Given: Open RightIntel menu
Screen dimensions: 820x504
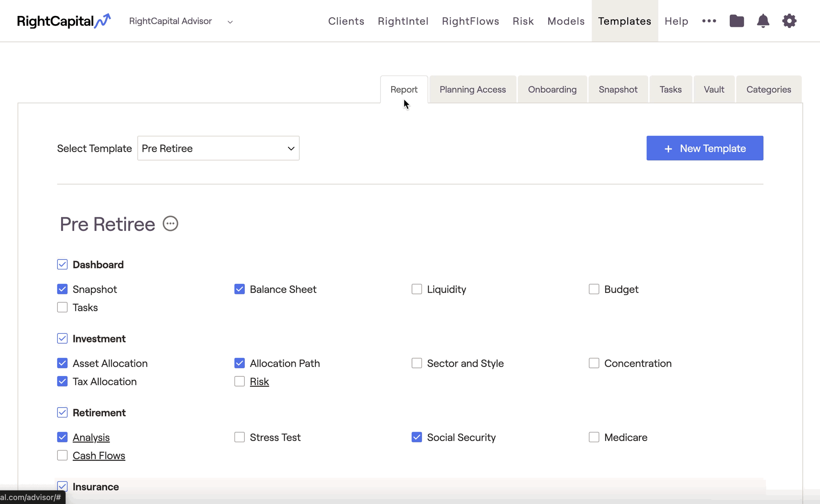Looking at the screenshot, I should coord(403,21).
